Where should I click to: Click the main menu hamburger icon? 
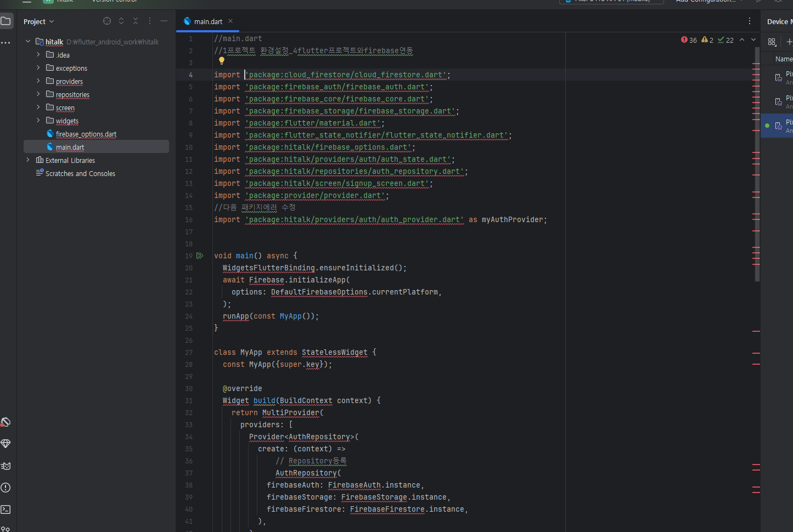27,2
